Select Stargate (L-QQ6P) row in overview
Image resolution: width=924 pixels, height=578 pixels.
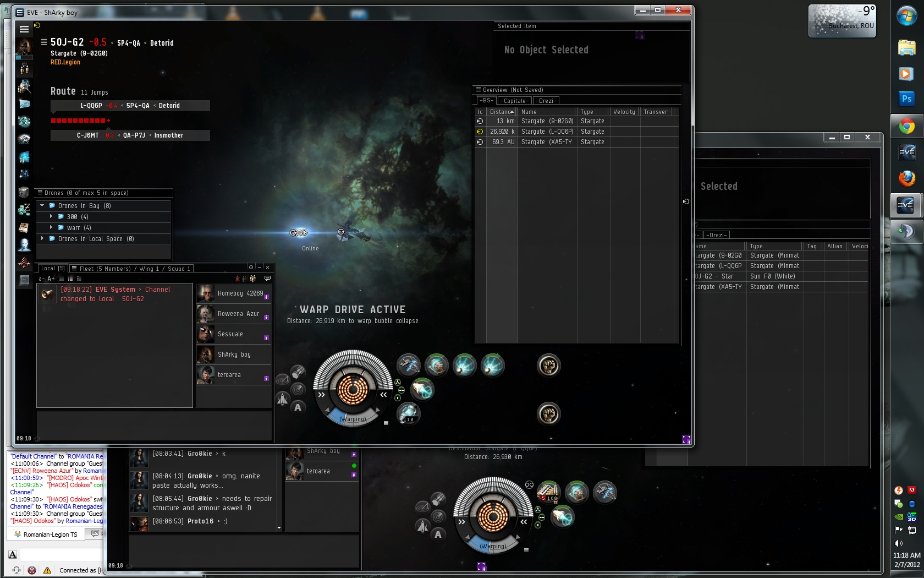pyautogui.click(x=577, y=132)
